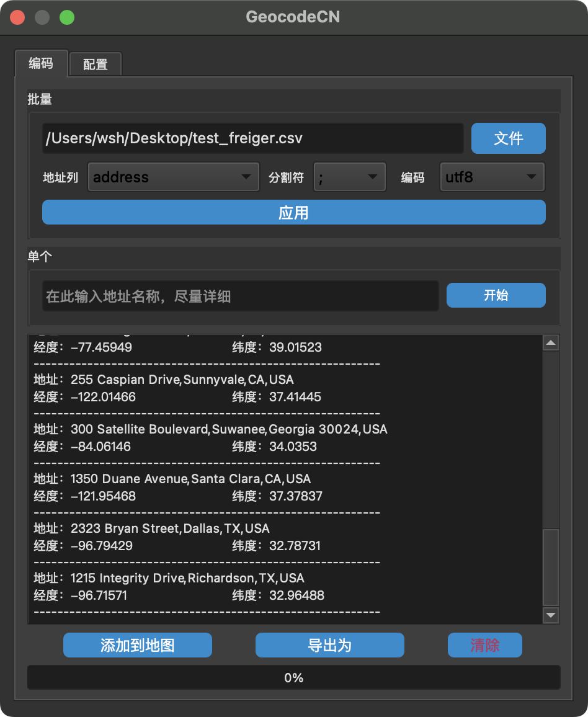Click longitude value -121.95468
Viewport: 588px width, 717px height.
click(x=104, y=496)
